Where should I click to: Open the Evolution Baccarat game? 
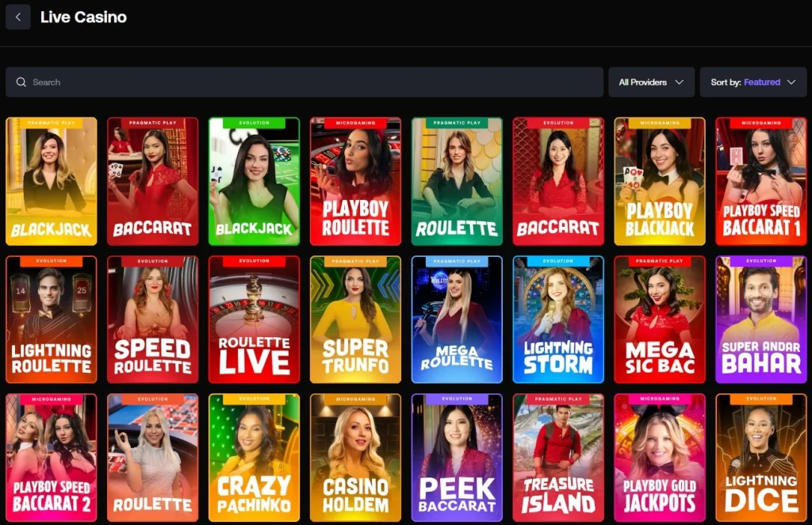pyautogui.click(x=558, y=182)
